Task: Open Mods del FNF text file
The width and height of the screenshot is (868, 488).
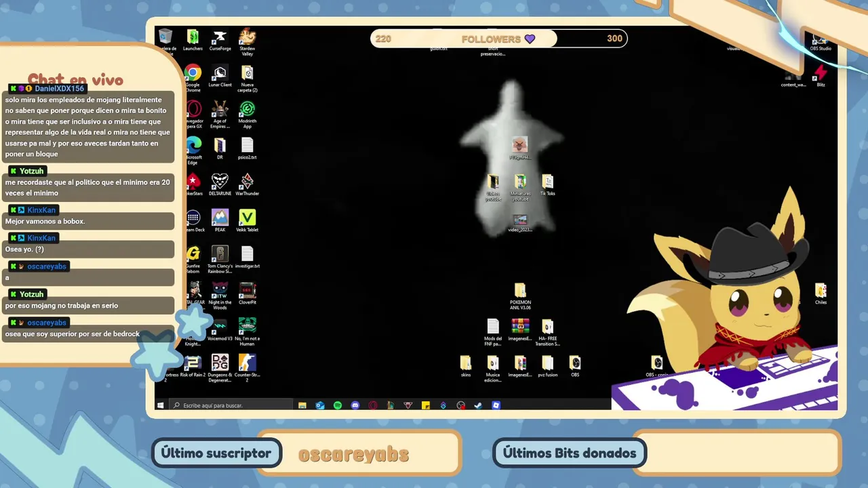Action: pos(493,332)
